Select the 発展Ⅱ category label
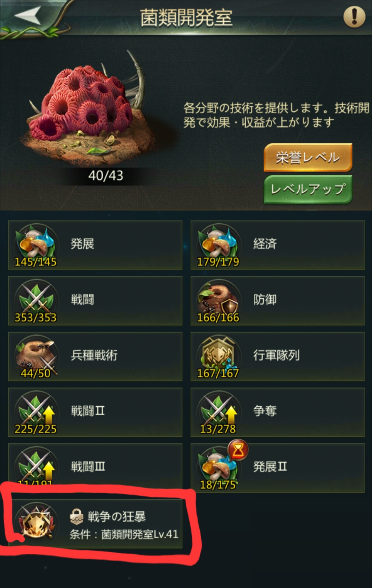 click(x=270, y=467)
